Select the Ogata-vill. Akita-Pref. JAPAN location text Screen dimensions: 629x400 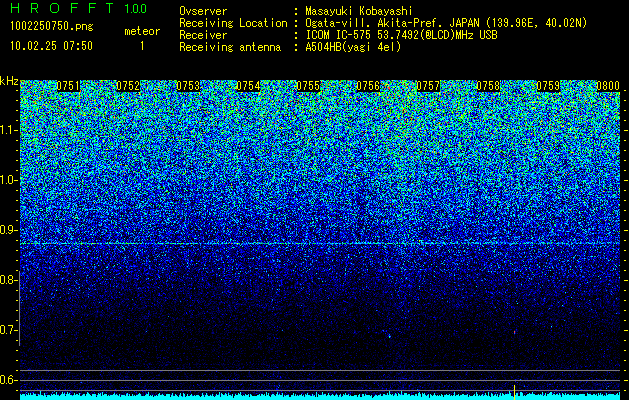pyautogui.click(x=446, y=23)
